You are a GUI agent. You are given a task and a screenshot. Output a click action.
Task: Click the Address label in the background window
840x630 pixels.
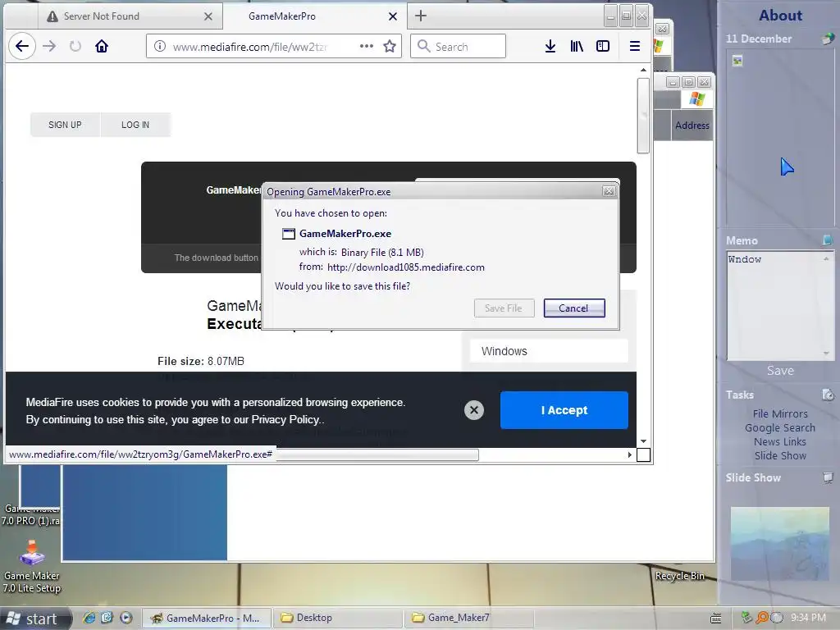pyautogui.click(x=692, y=126)
